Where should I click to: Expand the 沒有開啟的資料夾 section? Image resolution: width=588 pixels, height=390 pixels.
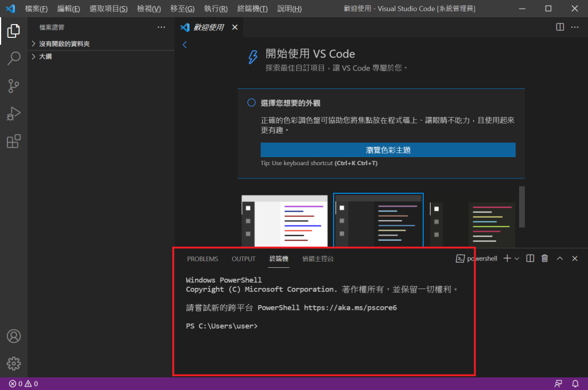[101, 44]
